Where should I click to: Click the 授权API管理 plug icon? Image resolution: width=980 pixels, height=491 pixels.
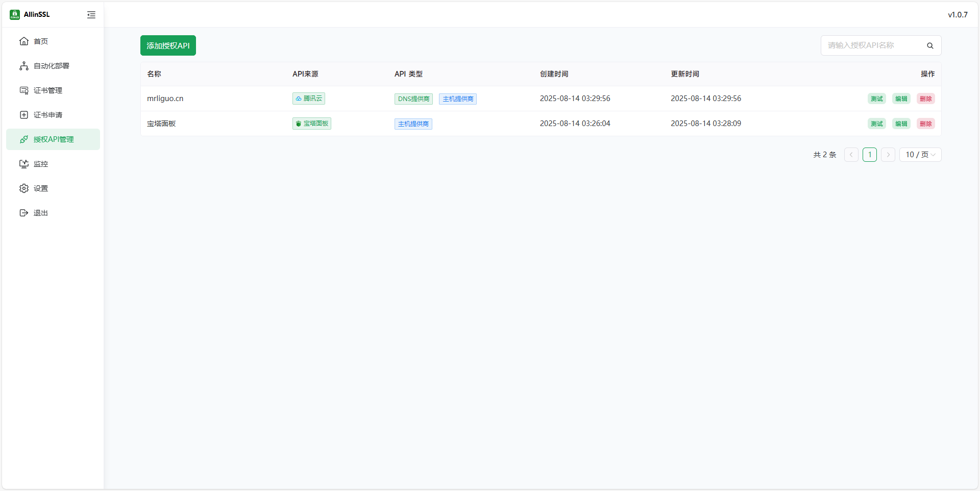click(24, 139)
